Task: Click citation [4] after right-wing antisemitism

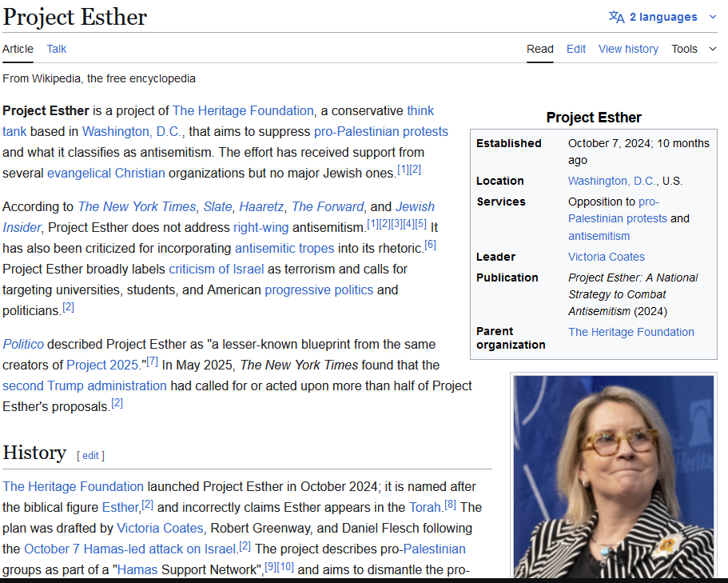Action: pos(408,223)
